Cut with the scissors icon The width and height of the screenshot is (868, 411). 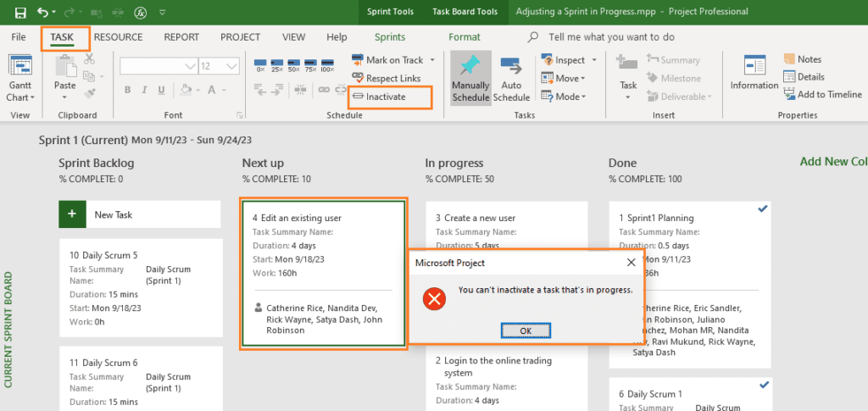pos(90,58)
